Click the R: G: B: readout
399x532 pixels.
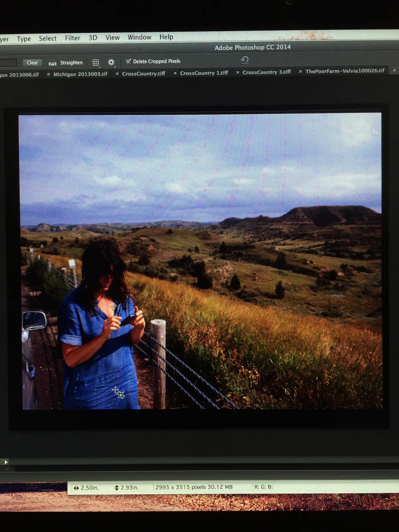click(264, 487)
